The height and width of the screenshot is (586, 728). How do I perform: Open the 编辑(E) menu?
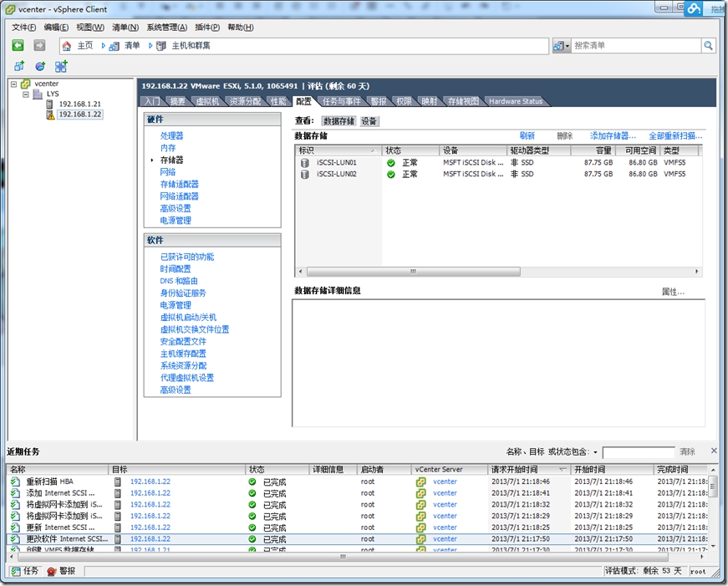point(56,28)
